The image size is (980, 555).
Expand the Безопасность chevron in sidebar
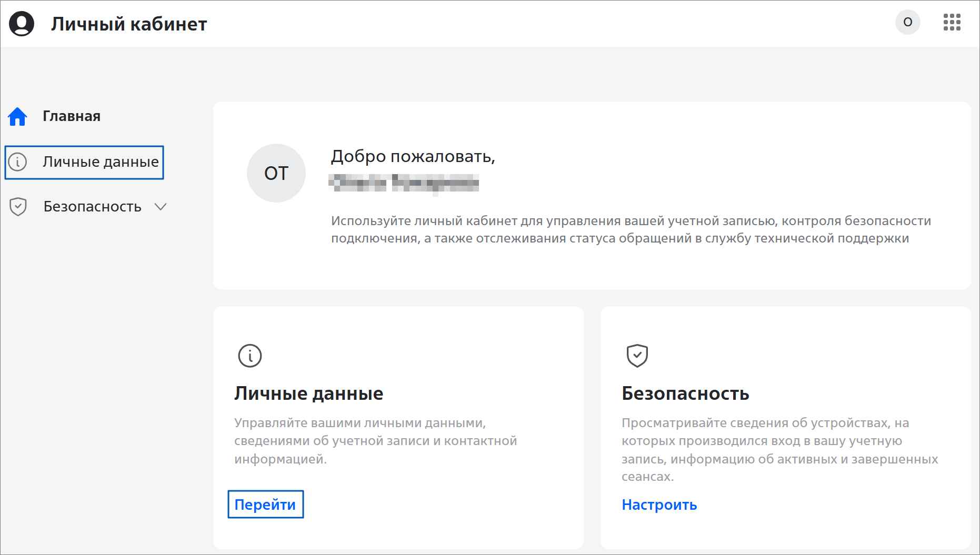click(x=161, y=207)
